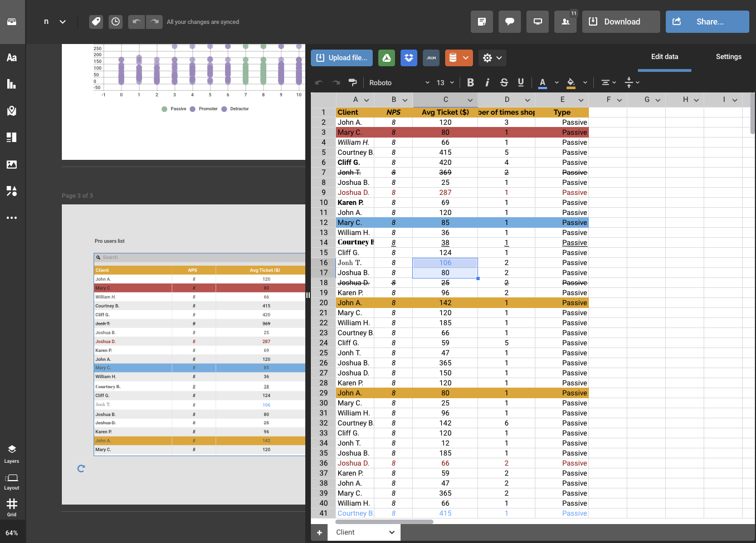The width and height of the screenshot is (756, 543).
Task: Open the Add chart panel
Action: coord(12,84)
